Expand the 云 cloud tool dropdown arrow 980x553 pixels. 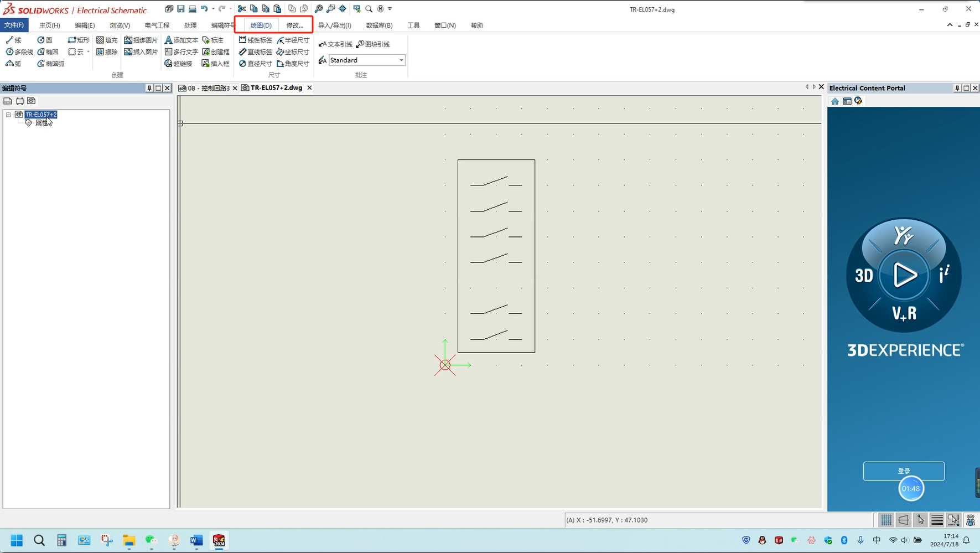88,52
